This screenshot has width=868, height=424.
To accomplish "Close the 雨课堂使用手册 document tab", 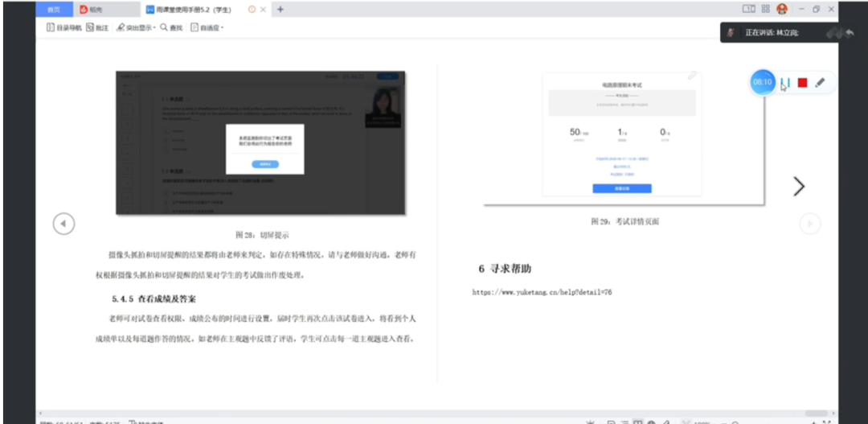I will click(x=264, y=10).
